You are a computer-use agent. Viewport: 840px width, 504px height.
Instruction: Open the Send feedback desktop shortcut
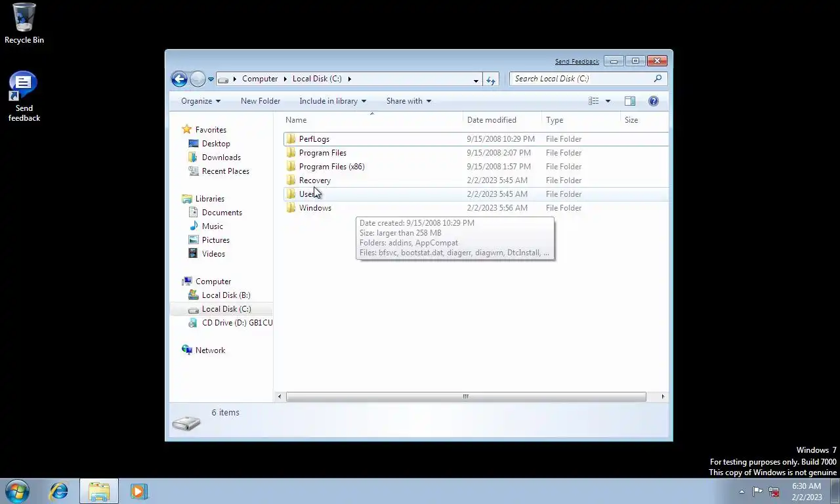pos(24,96)
